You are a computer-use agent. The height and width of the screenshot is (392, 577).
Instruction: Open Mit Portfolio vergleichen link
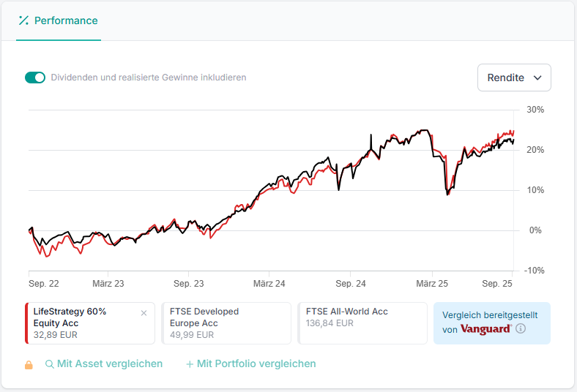point(256,363)
